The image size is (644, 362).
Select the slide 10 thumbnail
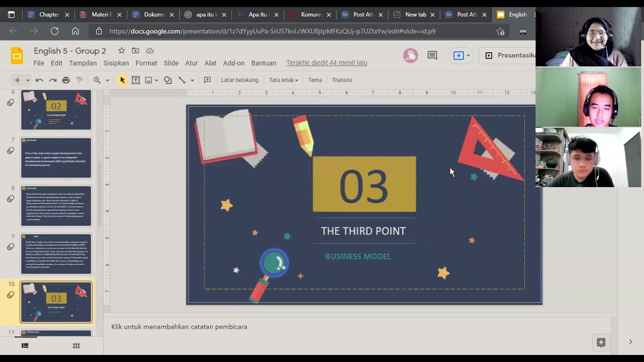(56, 302)
